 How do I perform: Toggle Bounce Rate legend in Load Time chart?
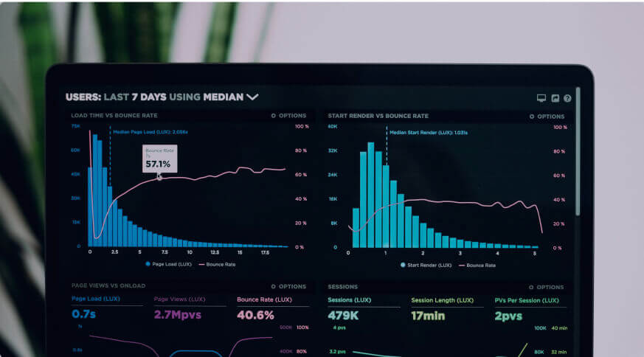tap(217, 263)
